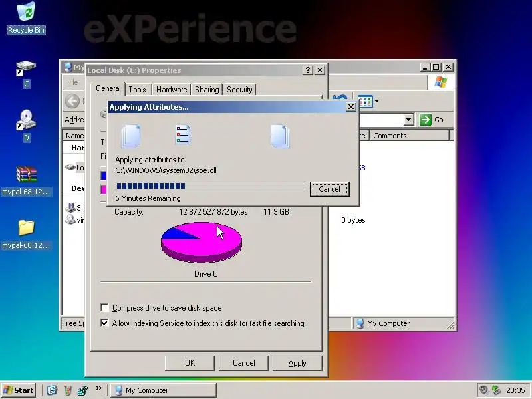Click the Name column header
The image size is (532, 399).
click(74, 136)
